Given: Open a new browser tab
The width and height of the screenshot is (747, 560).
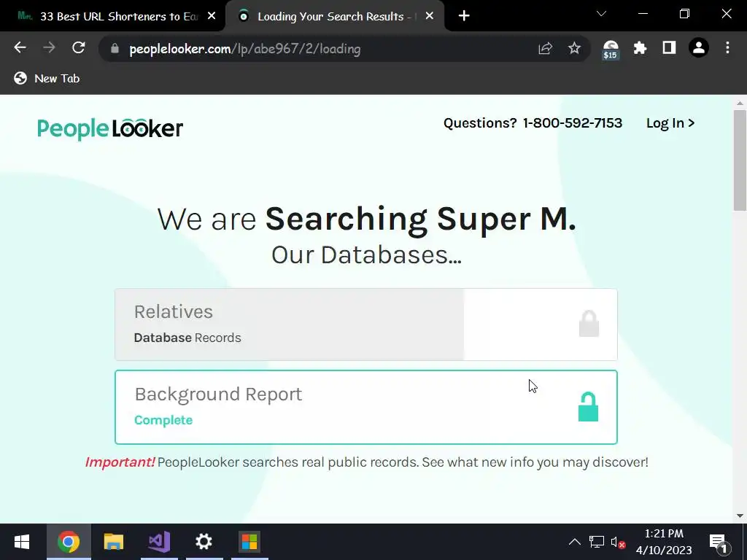Looking at the screenshot, I should pyautogui.click(x=464, y=16).
